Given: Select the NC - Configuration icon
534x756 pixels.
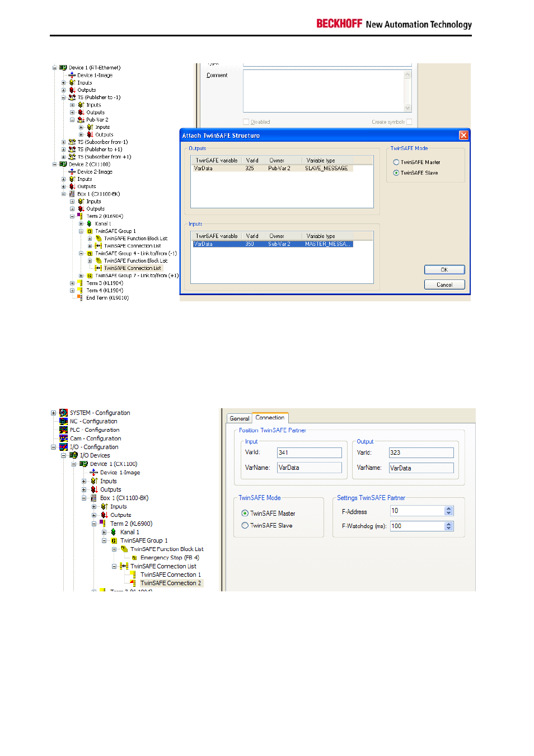Looking at the screenshot, I should (x=64, y=421).
